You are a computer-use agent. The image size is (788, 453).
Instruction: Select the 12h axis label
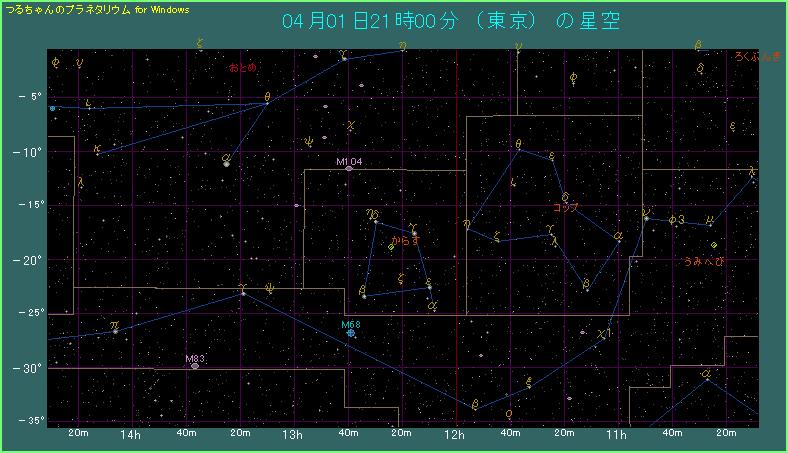[x=455, y=436]
